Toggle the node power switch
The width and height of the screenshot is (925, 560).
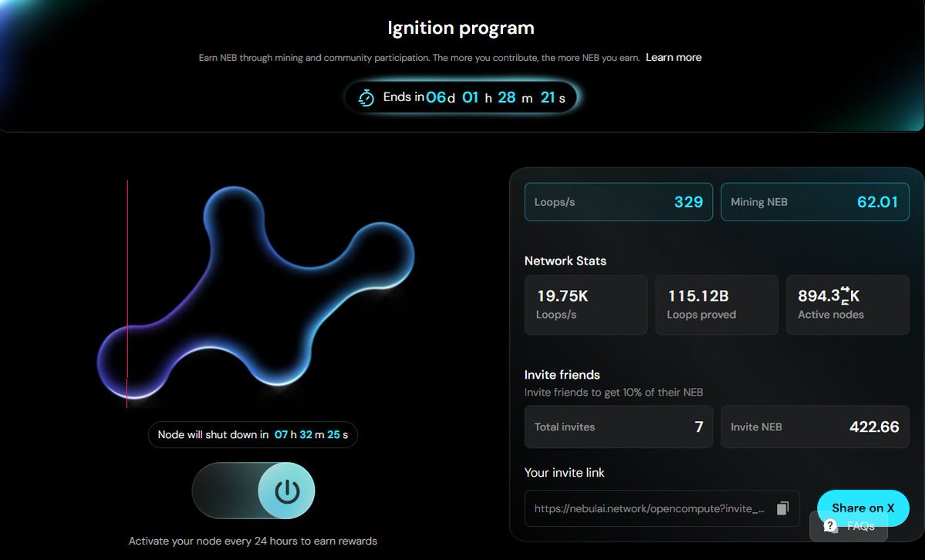tap(253, 491)
